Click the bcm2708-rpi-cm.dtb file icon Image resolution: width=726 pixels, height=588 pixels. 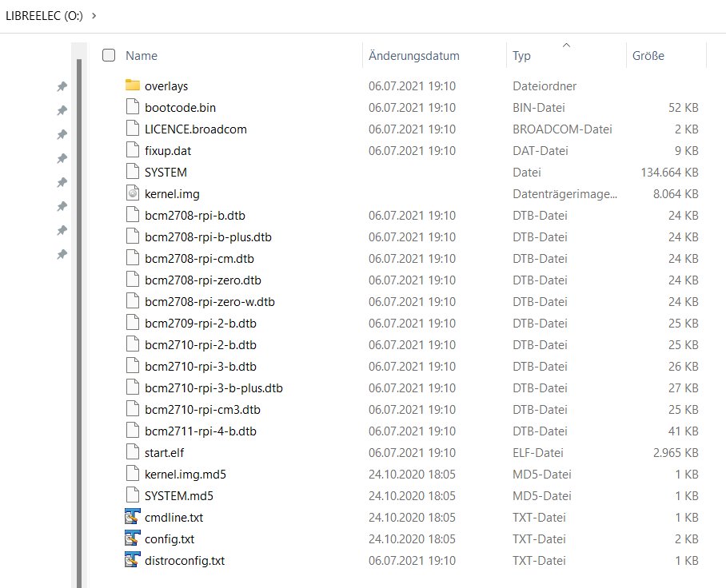point(133,258)
